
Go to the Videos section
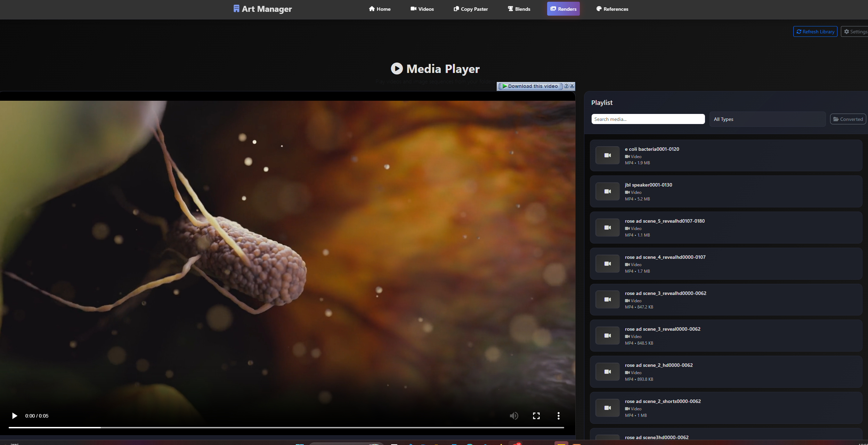(x=422, y=9)
